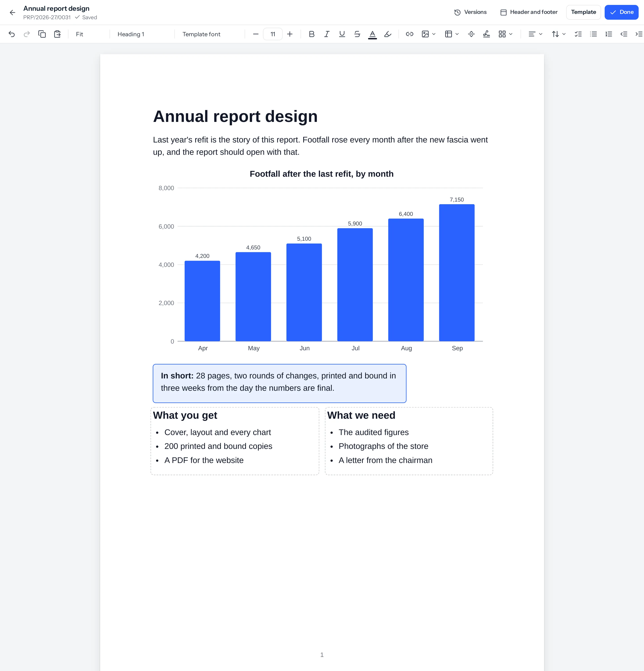Image resolution: width=644 pixels, height=671 pixels.
Task: Decrease the indent level
Action: (x=624, y=34)
